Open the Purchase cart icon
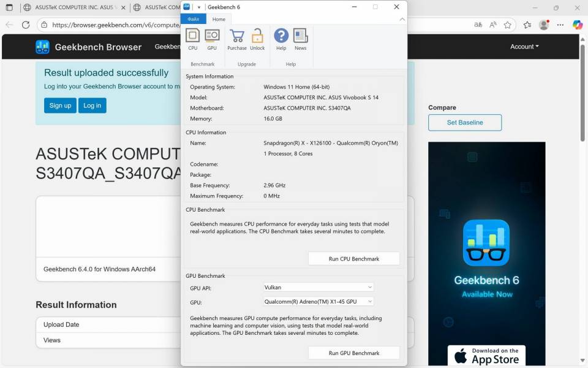The width and height of the screenshot is (588, 368). (x=236, y=37)
